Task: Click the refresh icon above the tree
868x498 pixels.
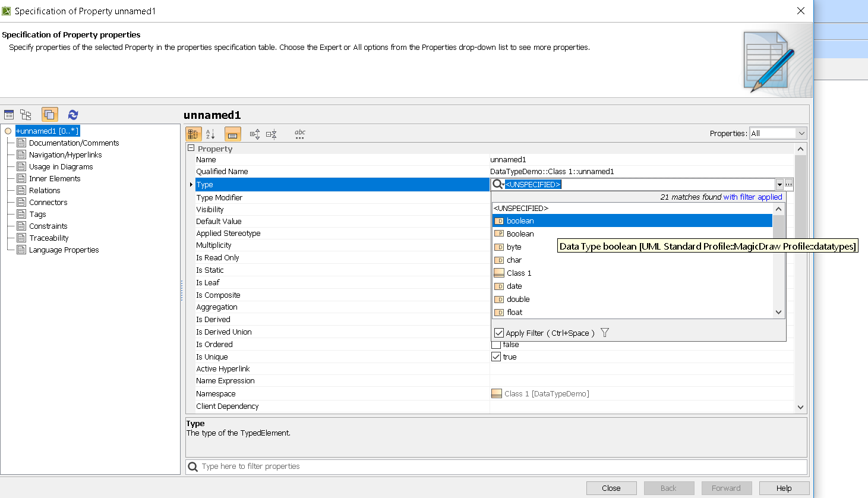Action: (x=73, y=115)
